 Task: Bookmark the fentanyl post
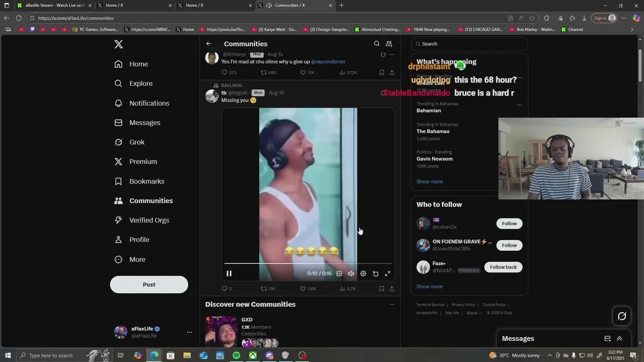pos(382,72)
